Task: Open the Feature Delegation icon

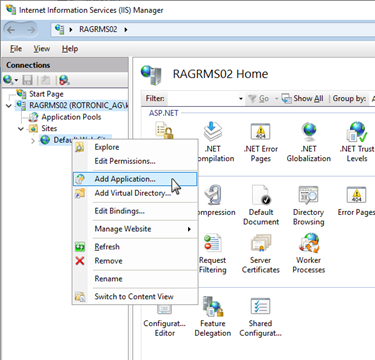Action: [213, 307]
